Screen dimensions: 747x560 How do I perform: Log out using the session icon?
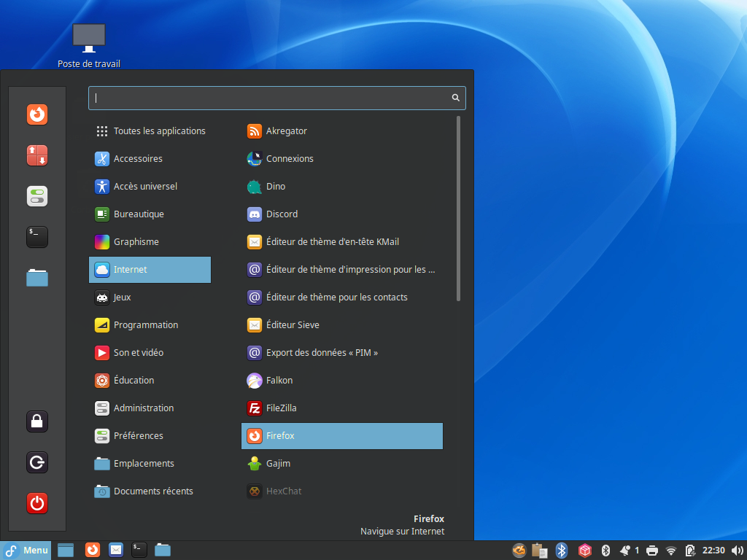click(x=37, y=462)
